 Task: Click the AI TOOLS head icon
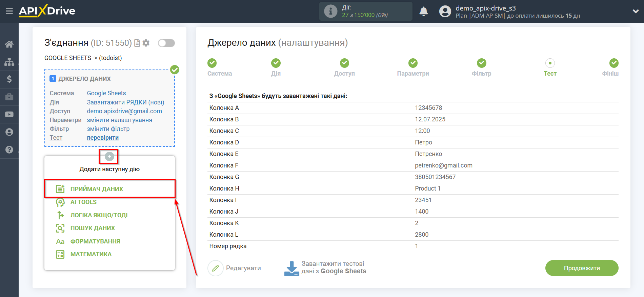[60, 202]
